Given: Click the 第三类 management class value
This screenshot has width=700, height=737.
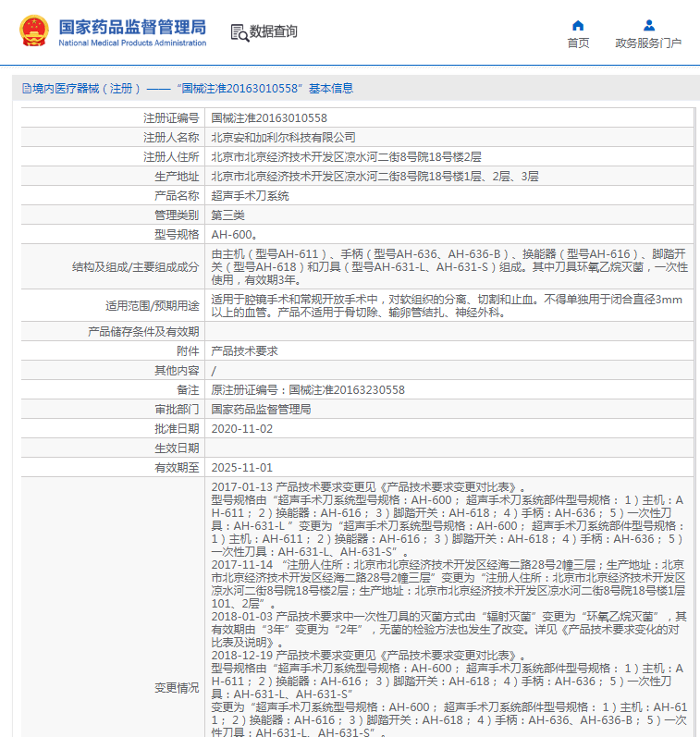Looking at the screenshot, I should [x=228, y=215].
